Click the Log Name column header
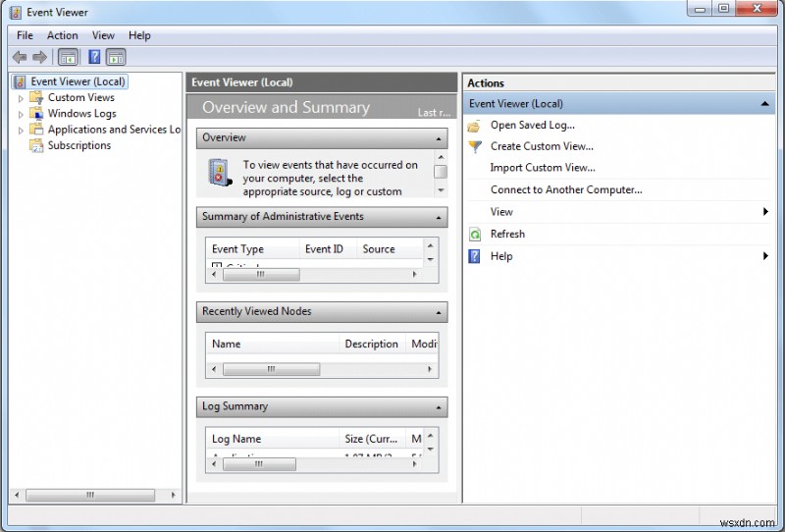The image size is (785, 532). (x=273, y=439)
